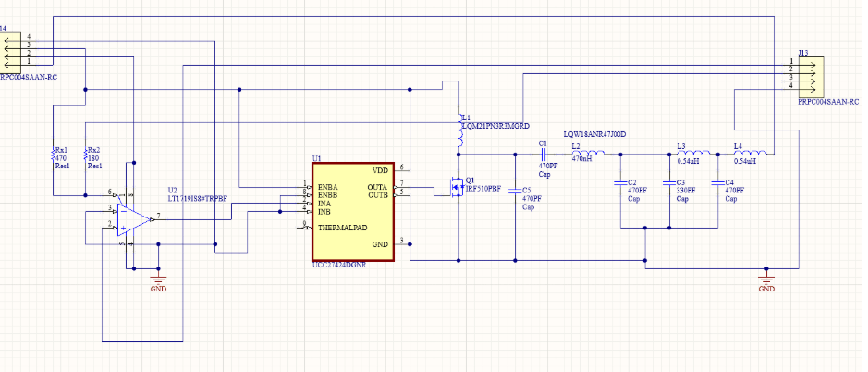Select the left header connector labeled RPC004SAAN-RC
Screen dimensions: 868x372
(x=10, y=52)
